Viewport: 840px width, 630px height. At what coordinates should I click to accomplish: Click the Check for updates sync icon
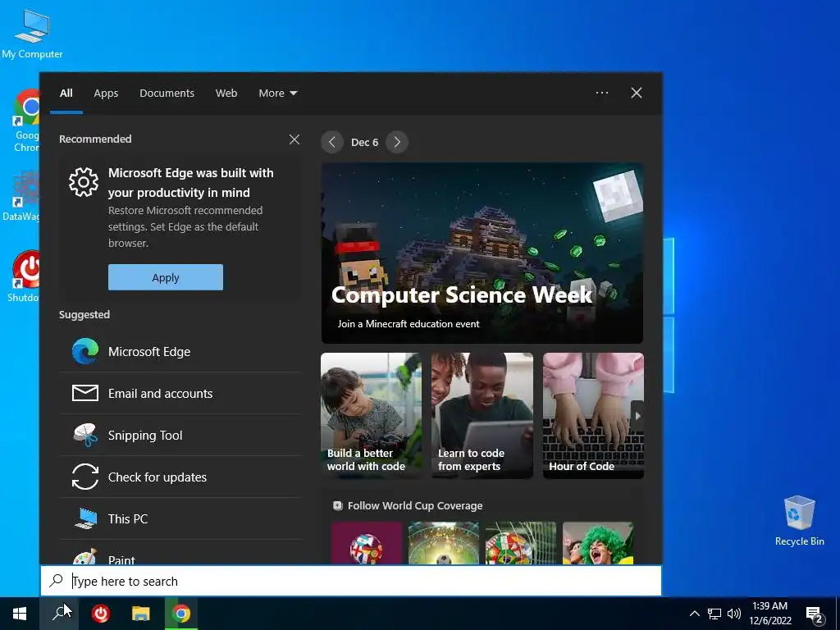[85, 477]
